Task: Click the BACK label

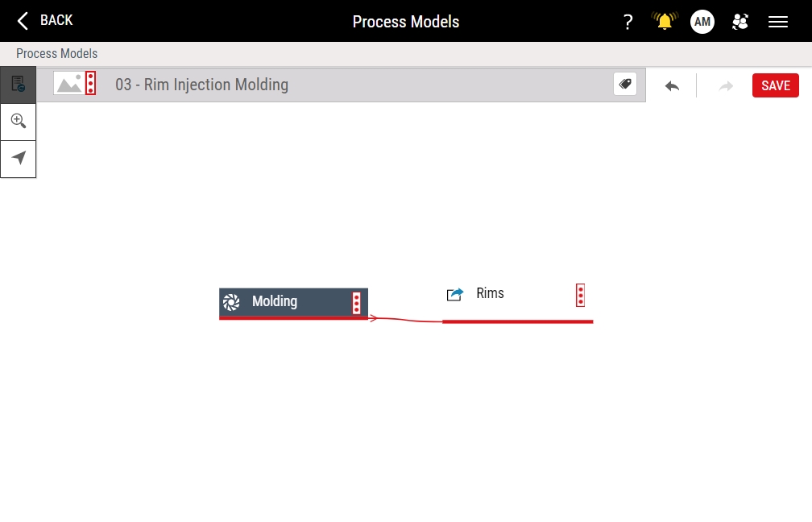Action: point(56,20)
